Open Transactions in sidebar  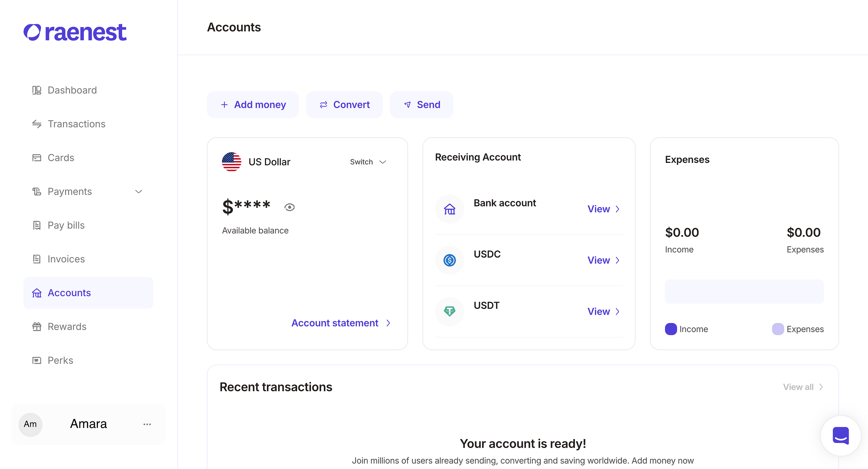point(88,124)
